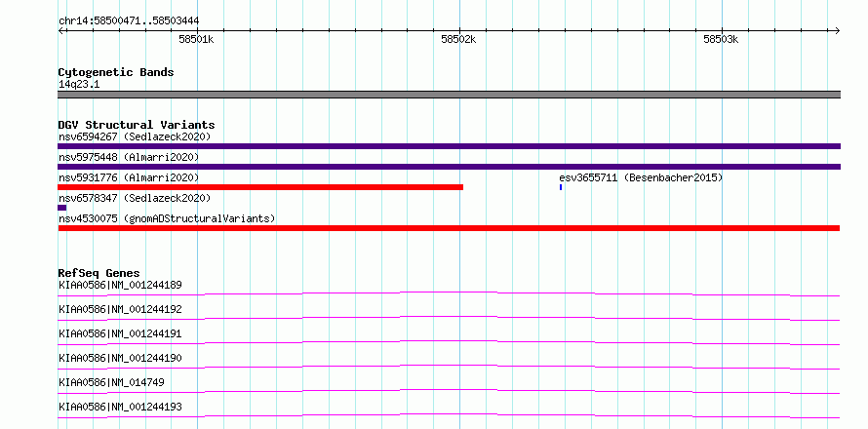Click the 58503k ruler tick label
Viewport: 868px width, 429px height.
(x=721, y=39)
